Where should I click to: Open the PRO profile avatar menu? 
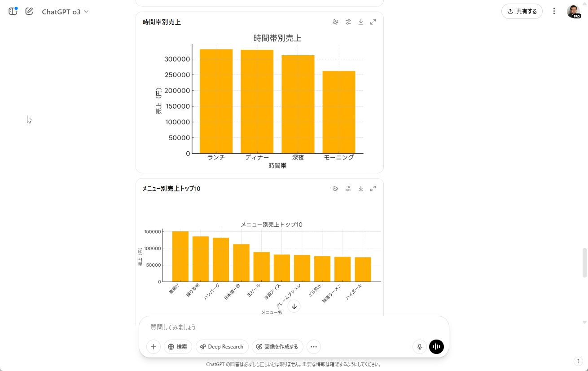[x=574, y=11]
